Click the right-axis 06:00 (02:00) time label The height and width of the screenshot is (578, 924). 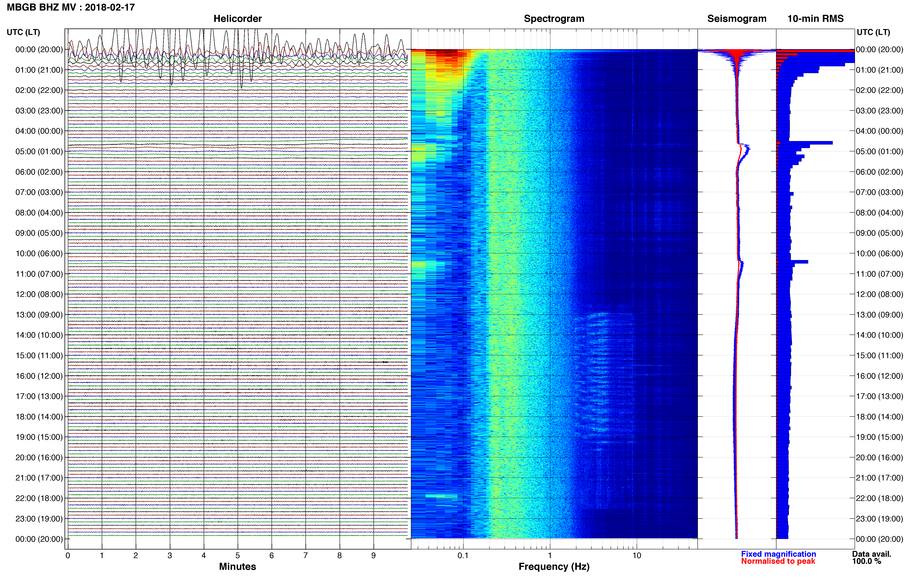(x=879, y=172)
